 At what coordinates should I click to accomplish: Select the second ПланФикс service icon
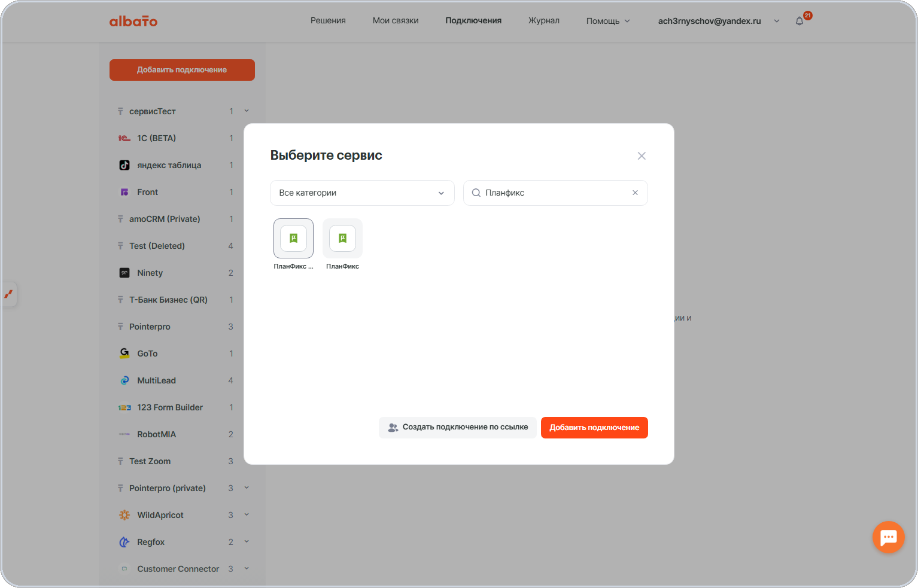click(x=342, y=238)
